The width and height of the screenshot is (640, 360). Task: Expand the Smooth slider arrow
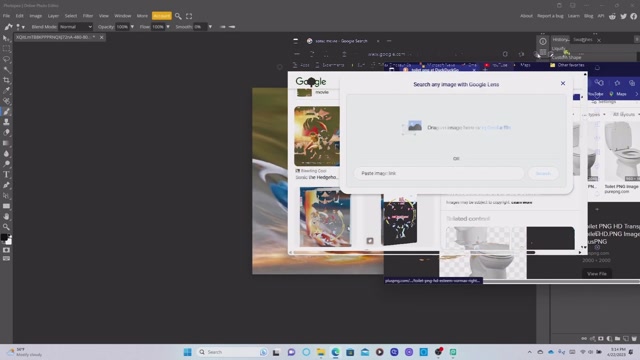(x=210, y=27)
